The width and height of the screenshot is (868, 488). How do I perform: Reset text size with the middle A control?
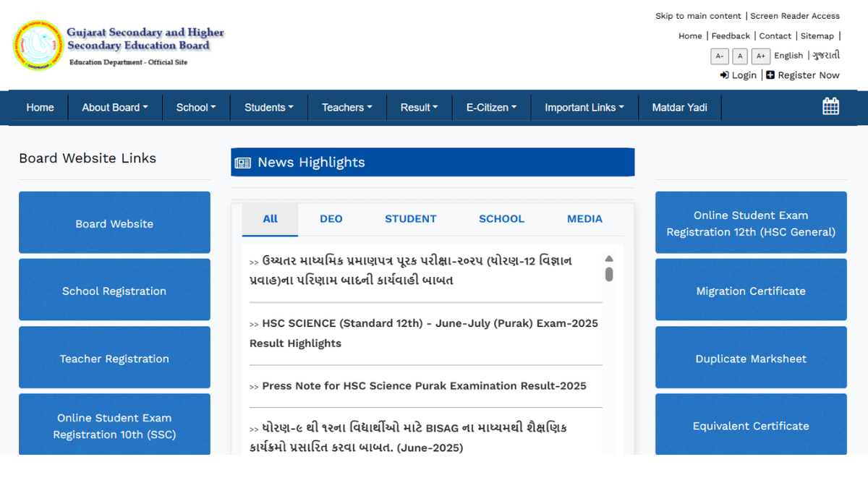[739, 56]
